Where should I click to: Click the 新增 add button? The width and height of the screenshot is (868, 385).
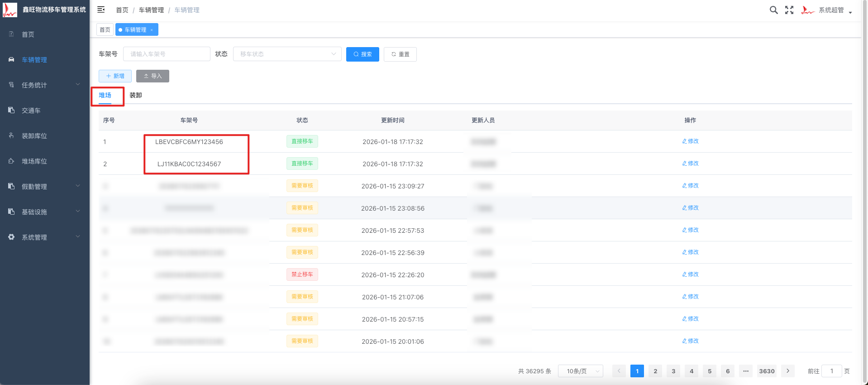115,76
